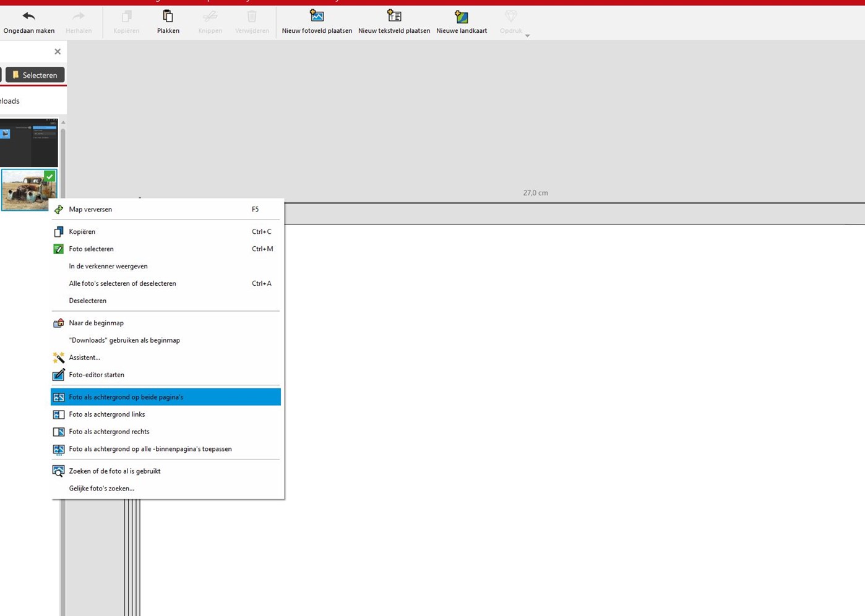The image size is (865, 616).
Task: Click Nieuw tekstveld plaatsen icon
Action: coord(394,16)
